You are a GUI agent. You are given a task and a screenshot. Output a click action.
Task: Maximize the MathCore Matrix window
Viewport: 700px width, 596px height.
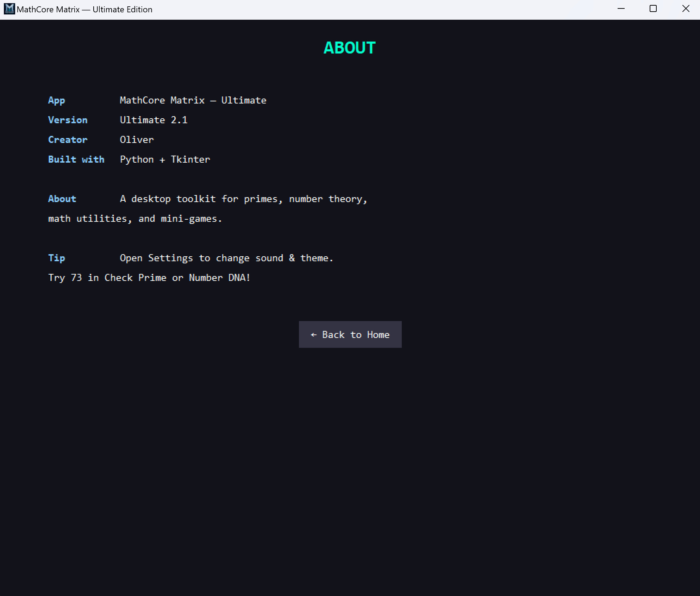pos(653,9)
